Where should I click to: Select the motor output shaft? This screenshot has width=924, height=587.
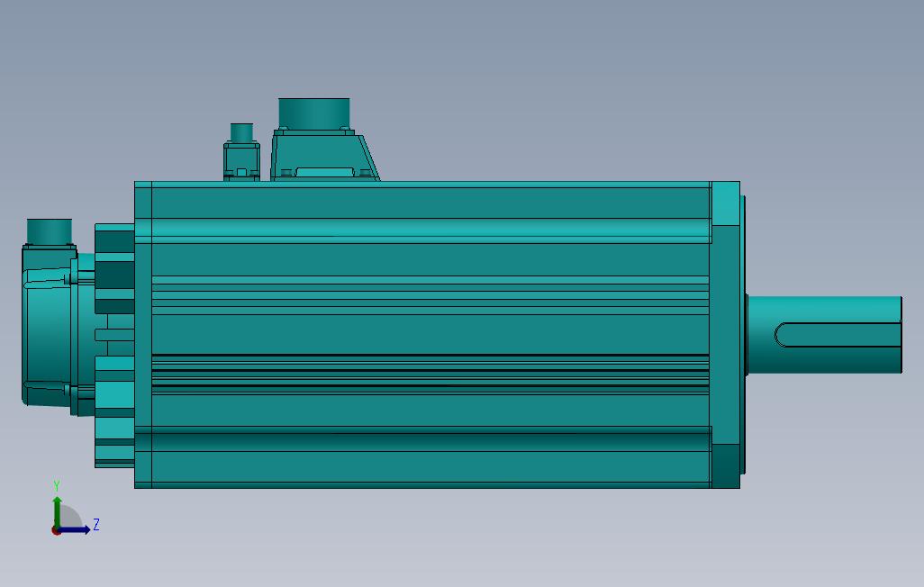point(824,335)
